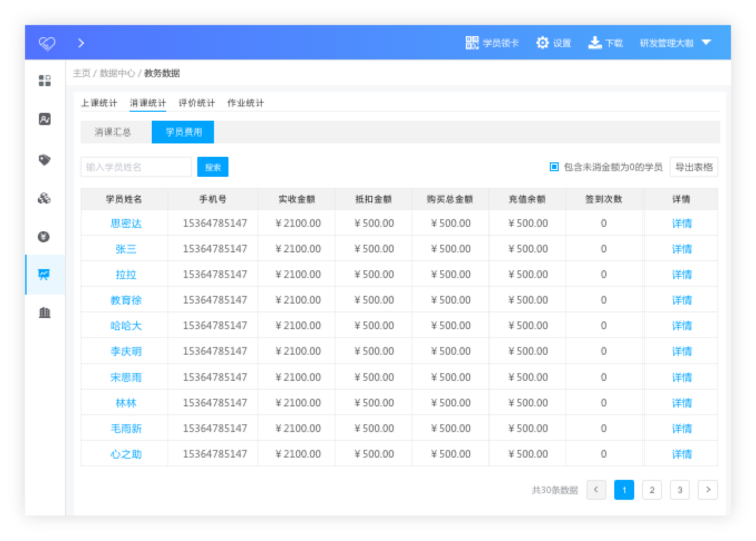This screenshot has height=541, width=756.
Task: Open student 李庆明's name link
Action: 126,351
